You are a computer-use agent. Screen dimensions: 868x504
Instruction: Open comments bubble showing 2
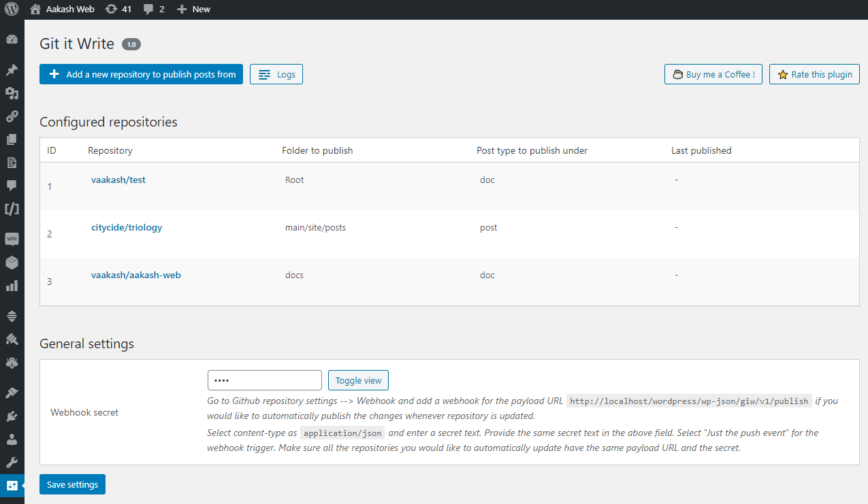tap(148, 10)
